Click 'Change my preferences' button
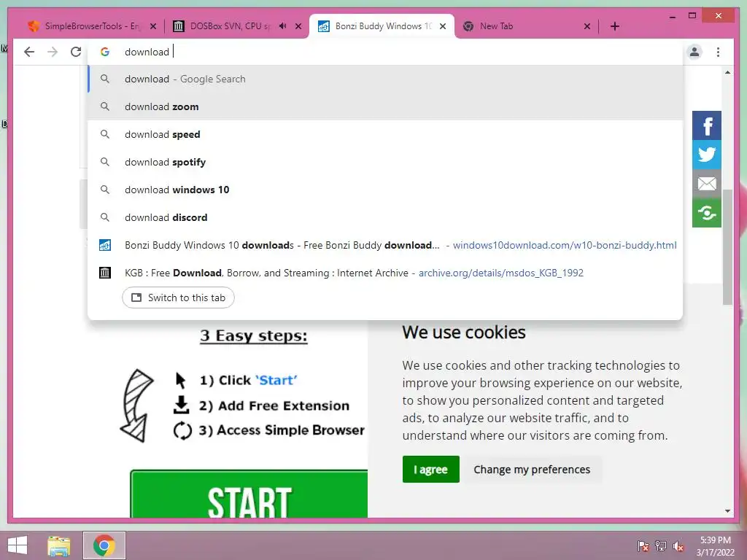Screen dimensions: 747x560 [532, 469]
